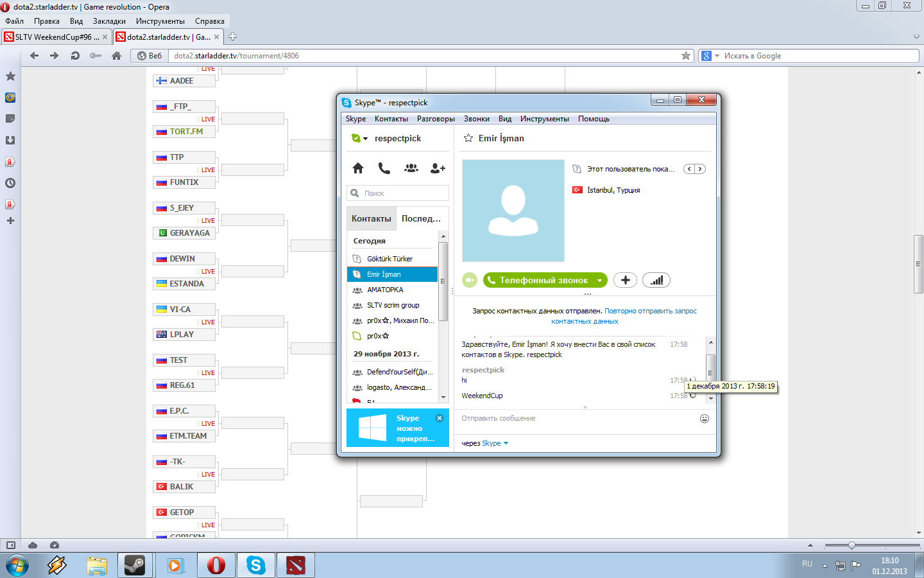Image resolution: width=924 pixels, height=578 pixels.
Task: Switch to the 'Послед...' recent tab
Action: click(421, 218)
